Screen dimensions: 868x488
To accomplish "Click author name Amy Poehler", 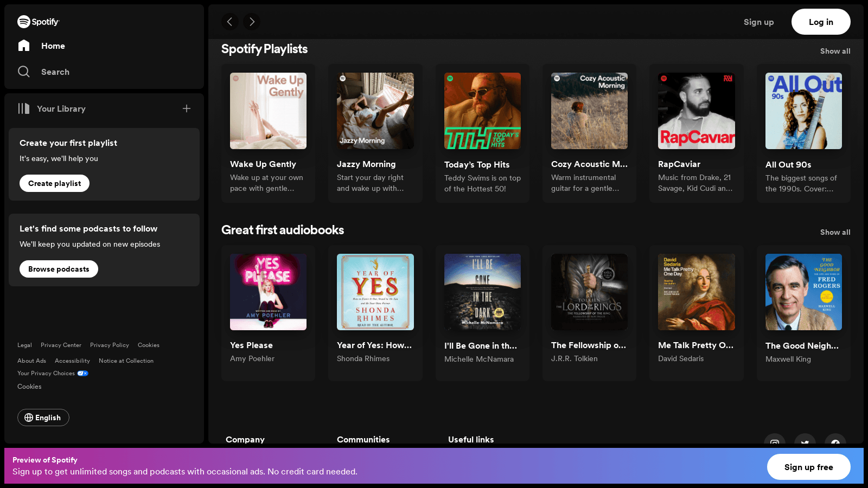I will coord(252,358).
